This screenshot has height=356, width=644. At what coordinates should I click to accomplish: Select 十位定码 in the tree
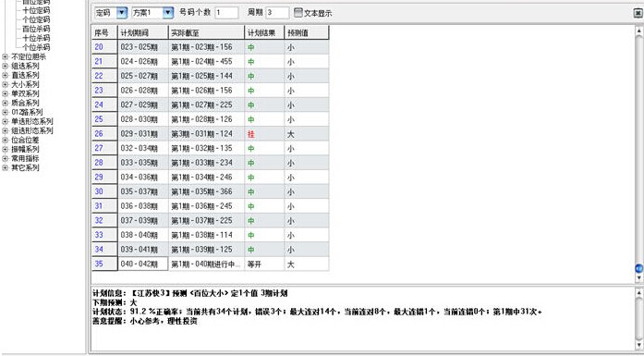(36, 10)
